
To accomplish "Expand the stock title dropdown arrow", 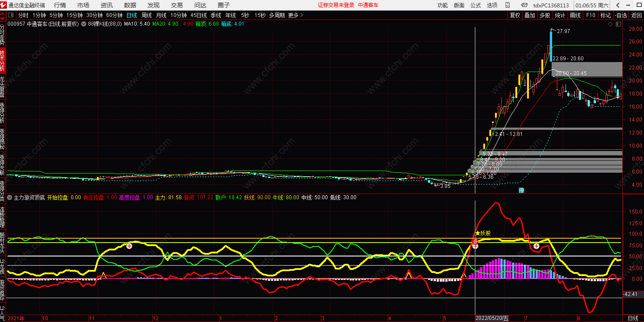I will pos(84,24).
